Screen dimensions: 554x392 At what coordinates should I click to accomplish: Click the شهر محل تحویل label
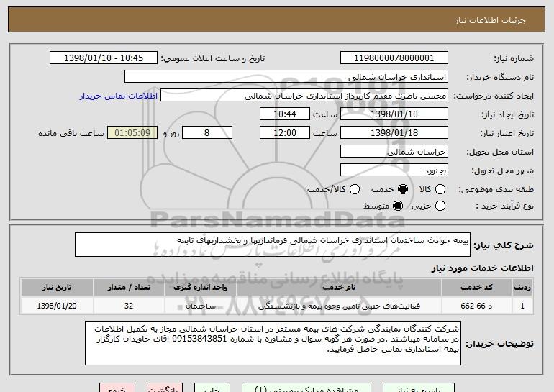[x=503, y=171]
